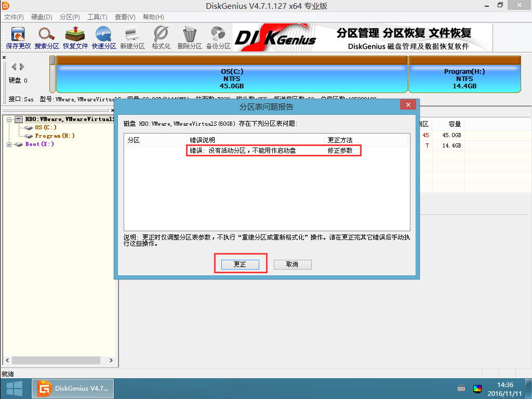532x399 pixels.
Task: Open the Tools (工具) menu
Action: [x=97, y=17]
